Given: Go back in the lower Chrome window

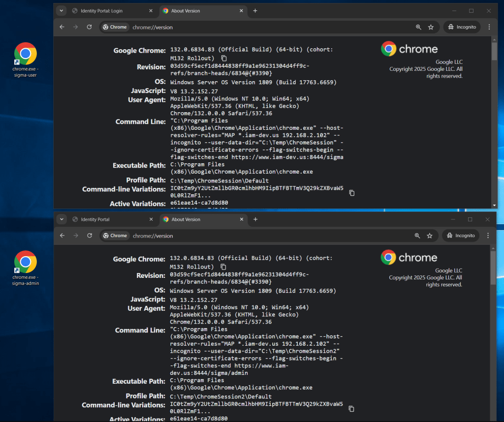Looking at the screenshot, I should coord(62,236).
